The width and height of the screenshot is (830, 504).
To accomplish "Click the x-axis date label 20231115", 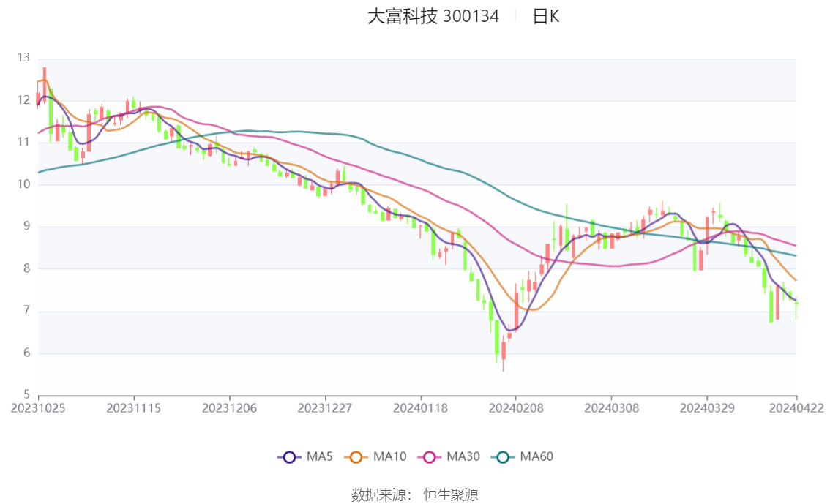I will click(133, 408).
